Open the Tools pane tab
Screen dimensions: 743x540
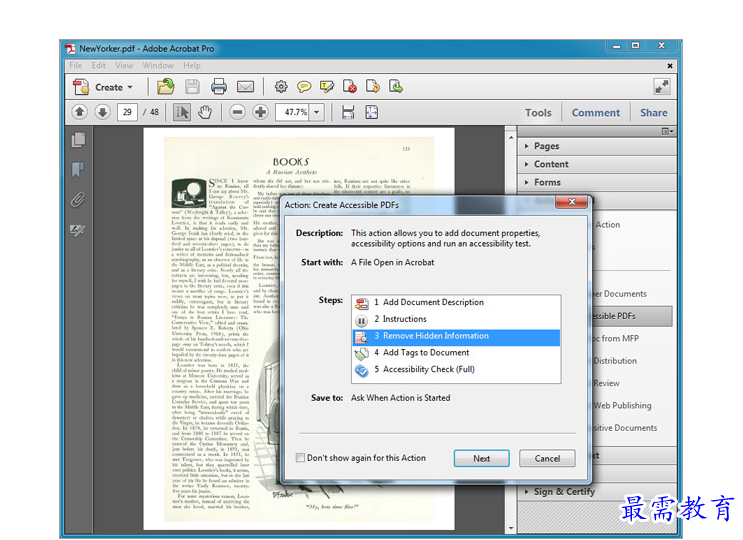538,113
